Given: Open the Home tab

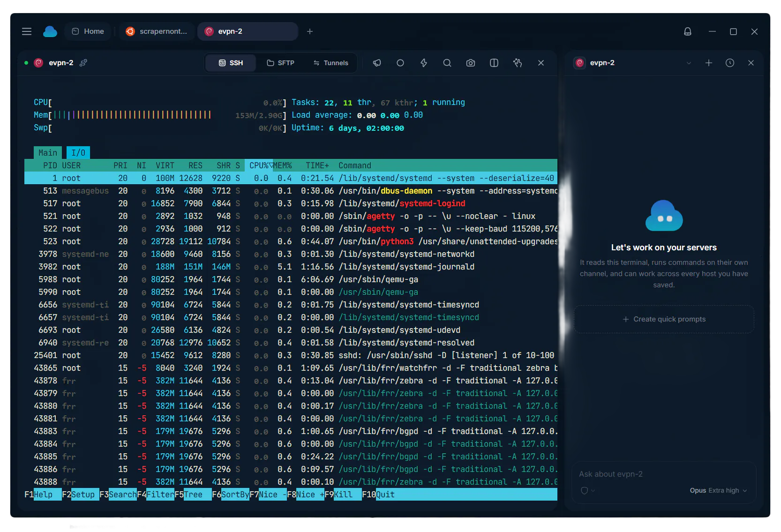Looking at the screenshot, I should [88, 31].
